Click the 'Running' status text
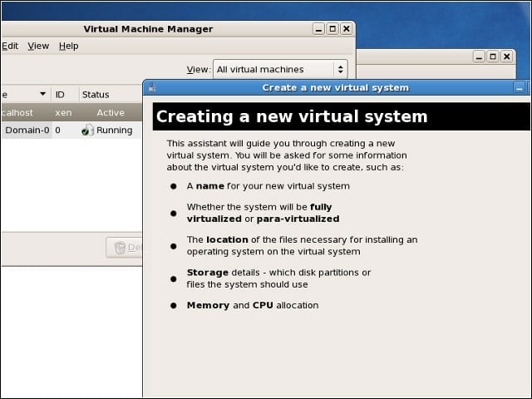 point(115,131)
